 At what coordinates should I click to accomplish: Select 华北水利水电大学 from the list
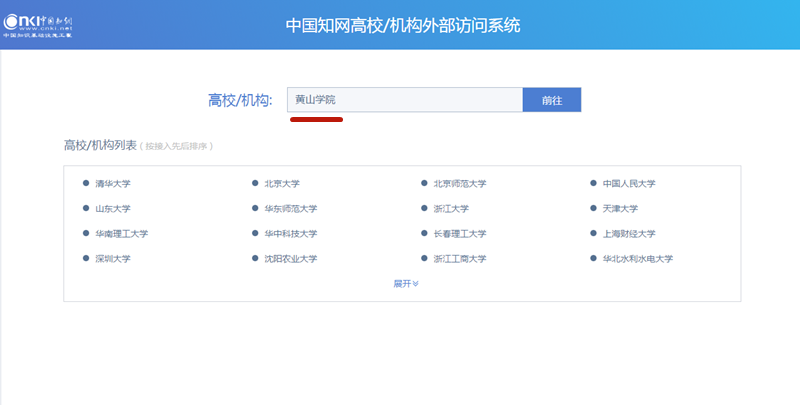click(637, 259)
